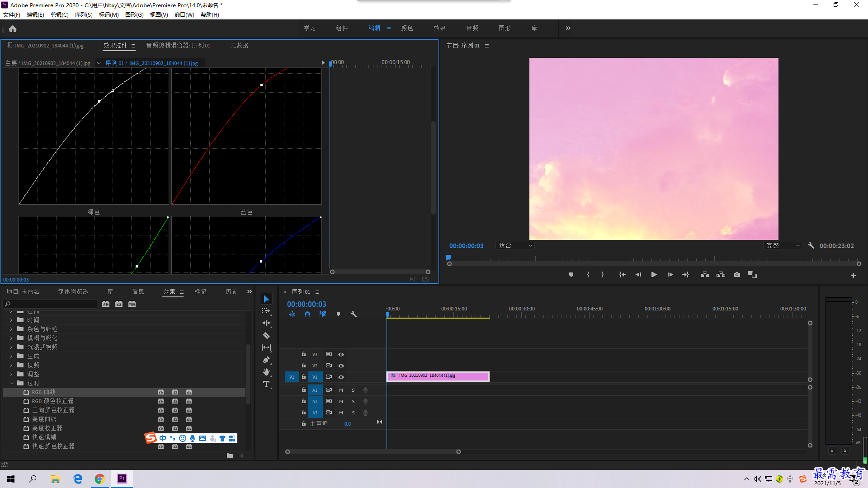The width and height of the screenshot is (868, 488).
Task: Click the Lift button
Action: coord(705,275)
